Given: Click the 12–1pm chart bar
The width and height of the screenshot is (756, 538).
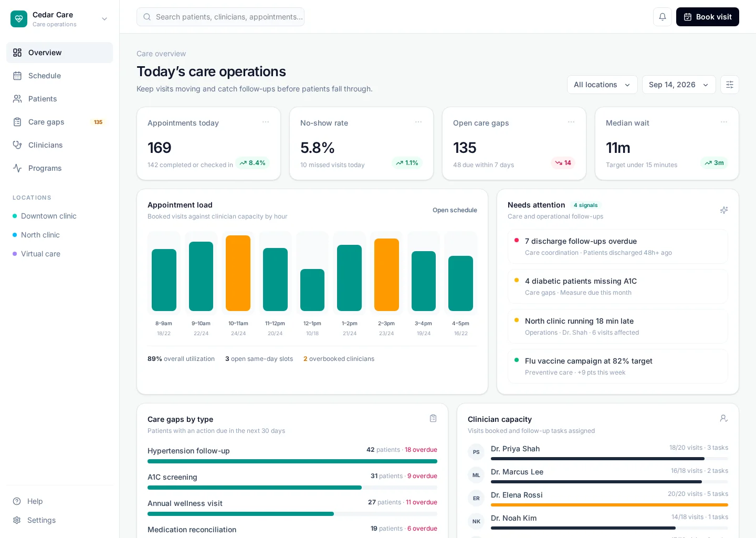Looking at the screenshot, I should tap(312, 290).
